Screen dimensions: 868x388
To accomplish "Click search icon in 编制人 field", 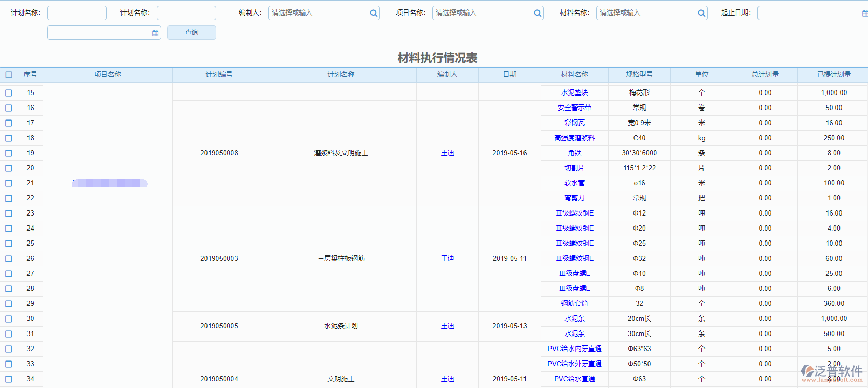I will click(x=374, y=13).
